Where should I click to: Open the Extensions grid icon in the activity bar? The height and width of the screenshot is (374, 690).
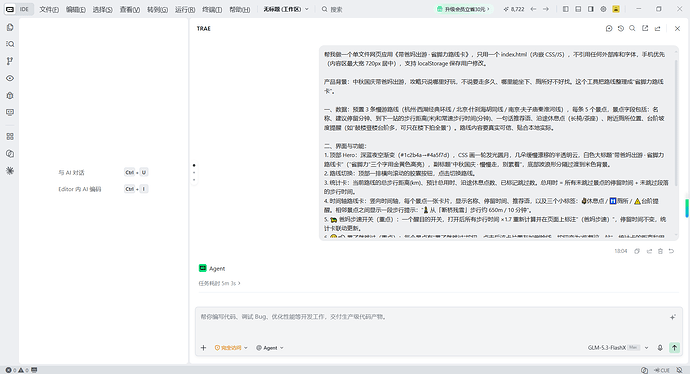tap(10, 136)
